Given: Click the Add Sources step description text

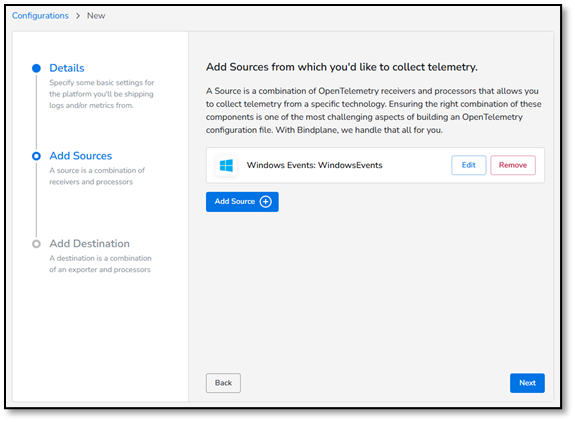Looking at the screenshot, I should click(97, 176).
